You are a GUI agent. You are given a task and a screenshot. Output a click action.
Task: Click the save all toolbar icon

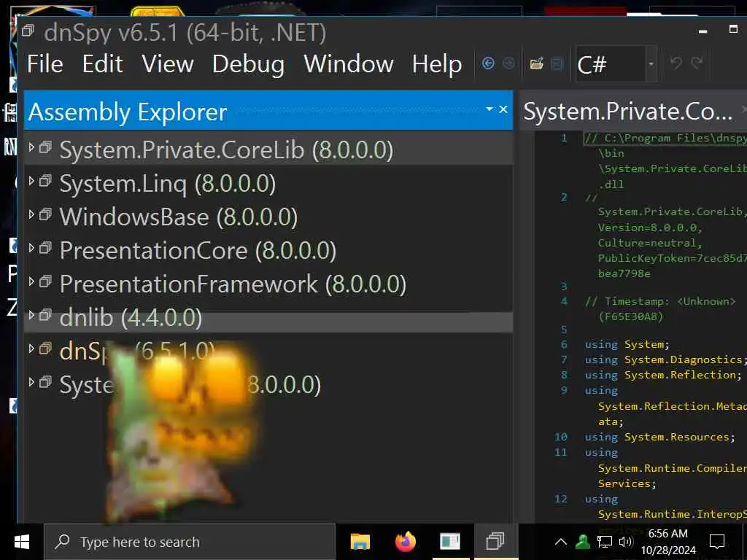(557, 63)
